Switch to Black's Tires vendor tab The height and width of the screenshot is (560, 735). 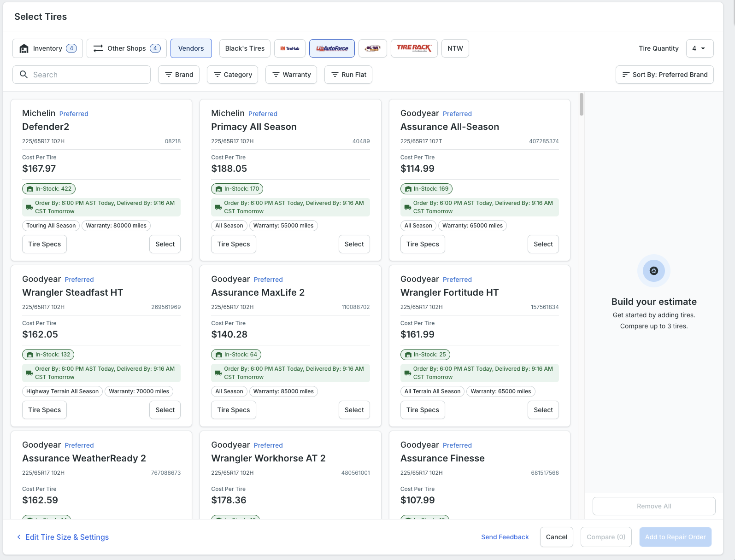245,48
